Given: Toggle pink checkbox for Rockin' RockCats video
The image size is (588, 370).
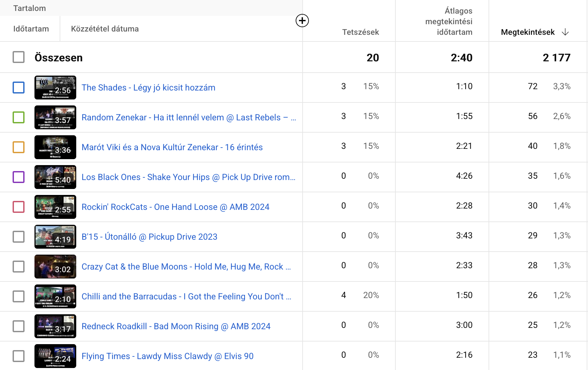Looking at the screenshot, I should [19, 207].
